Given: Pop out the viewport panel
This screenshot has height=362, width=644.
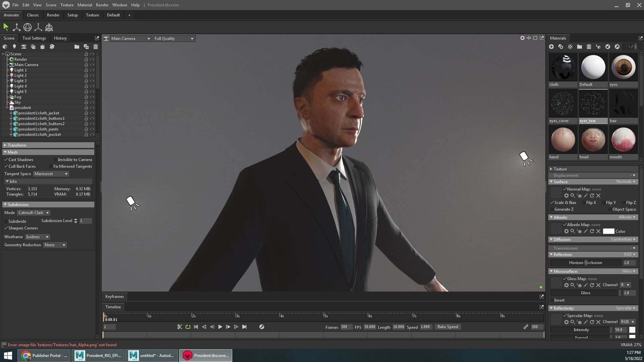Looking at the screenshot, I should pyautogui.click(x=542, y=38).
